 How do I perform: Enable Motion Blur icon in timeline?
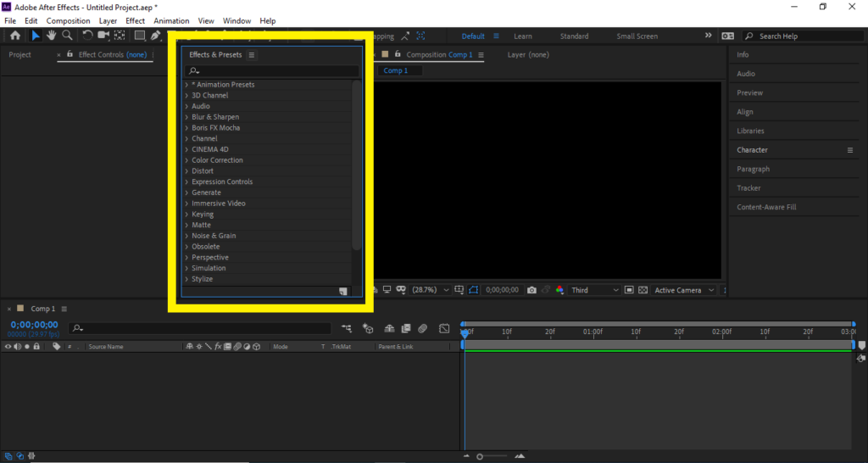[x=422, y=328]
